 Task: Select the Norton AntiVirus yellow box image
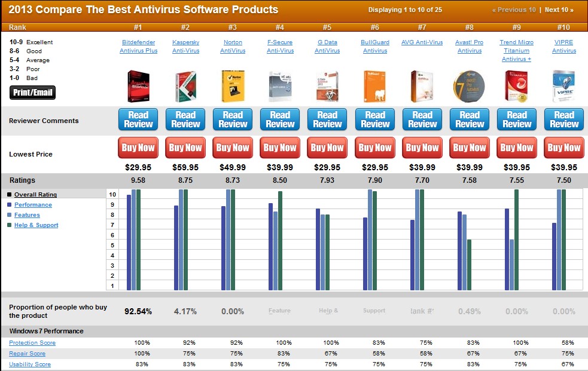click(233, 86)
